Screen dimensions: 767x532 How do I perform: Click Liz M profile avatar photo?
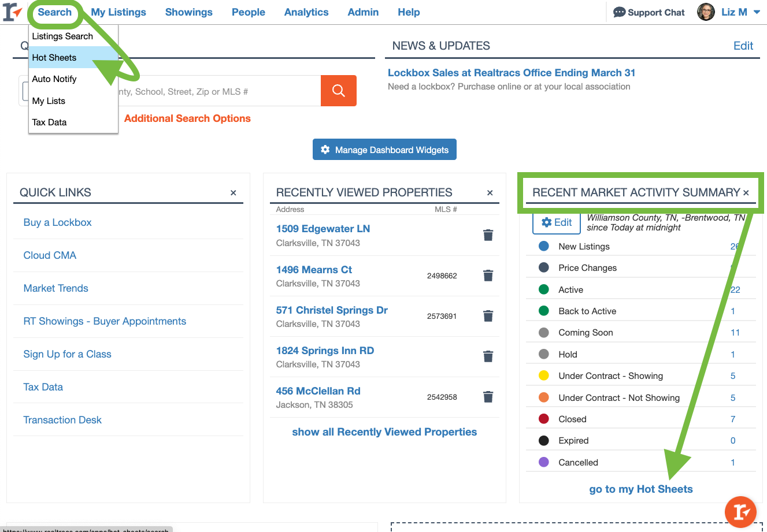pos(706,12)
